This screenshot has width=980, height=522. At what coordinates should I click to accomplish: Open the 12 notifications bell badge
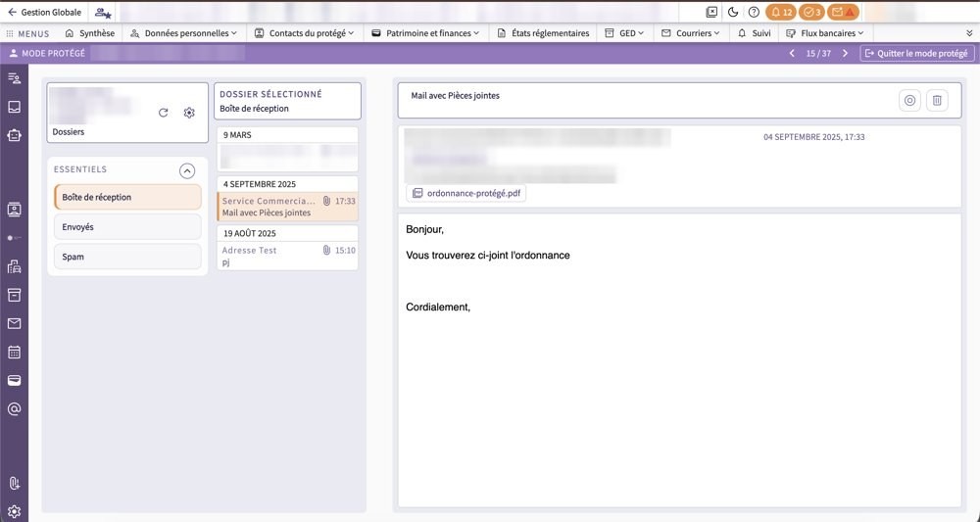pos(781,12)
